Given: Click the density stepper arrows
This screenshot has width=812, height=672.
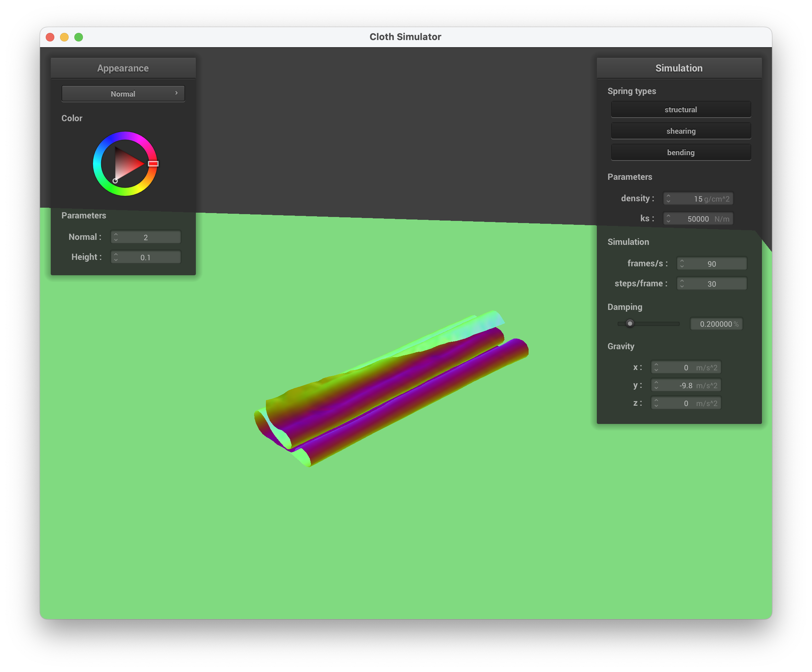Looking at the screenshot, I should (x=668, y=198).
